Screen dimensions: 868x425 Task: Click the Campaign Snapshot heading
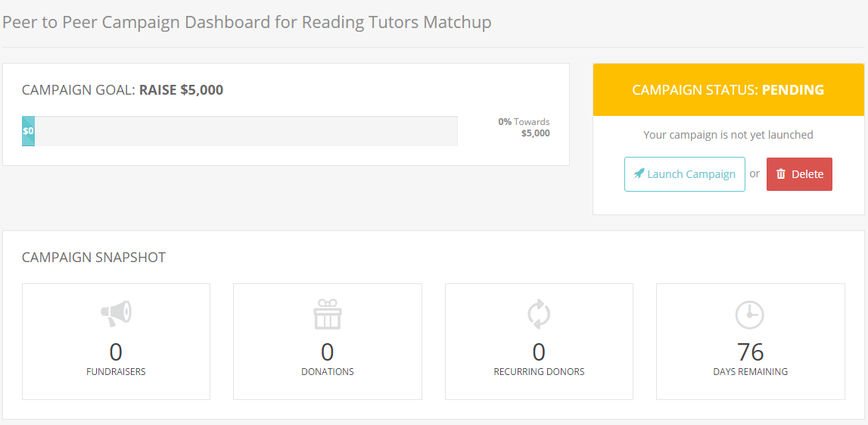click(x=94, y=258)
